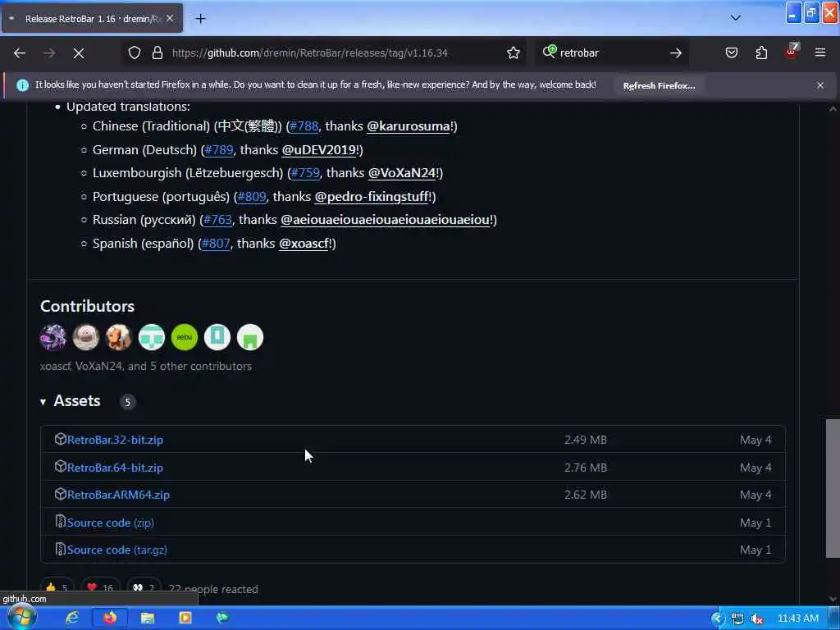The height and width of the screenshot is (630, 840).
Task: Show hidden tray icons arrow
Action: [x=718, y=619]
